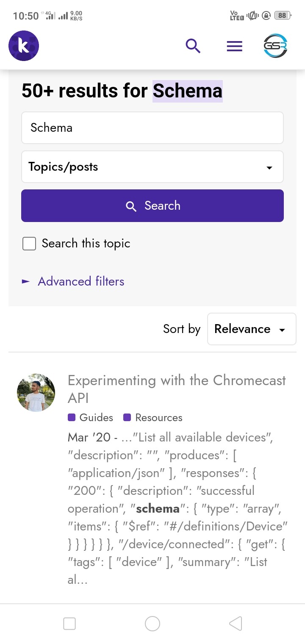Tap the Android back triangle button
Screen dimensions: 305x644
click(x=236, y=623)
